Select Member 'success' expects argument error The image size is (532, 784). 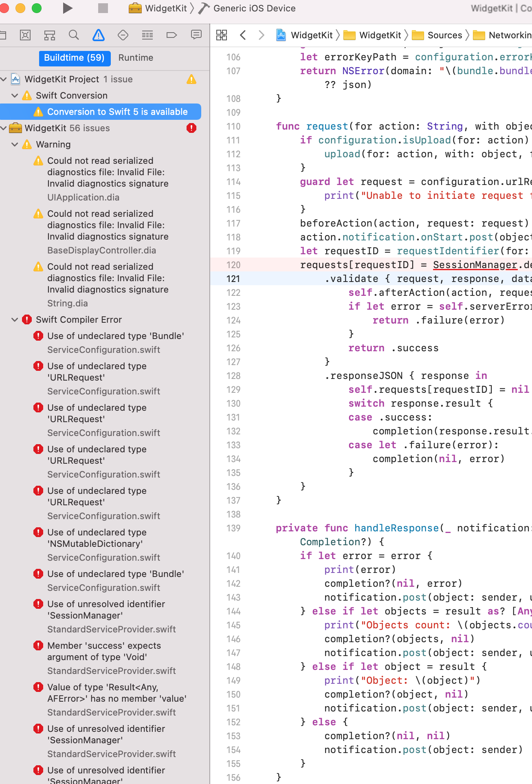tap(105, 658)
